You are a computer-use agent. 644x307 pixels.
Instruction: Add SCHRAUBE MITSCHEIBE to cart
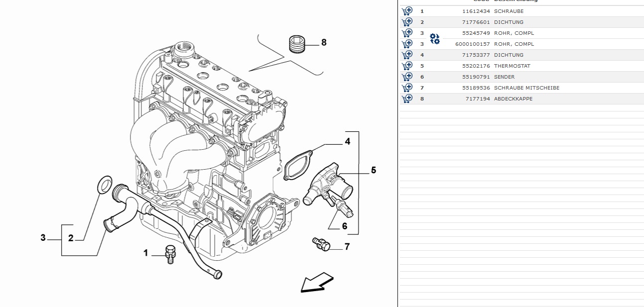coord(407,88)
